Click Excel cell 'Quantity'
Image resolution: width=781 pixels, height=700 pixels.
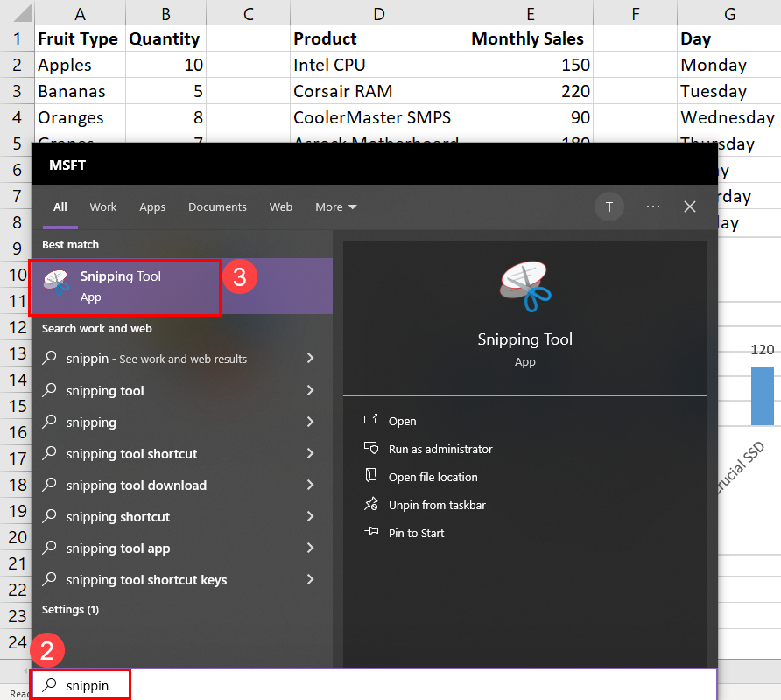coord(165,38)
